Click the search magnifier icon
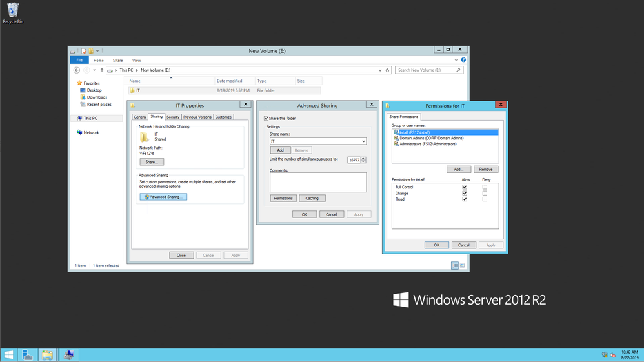644x362 pixels. [x=458, y=70]
